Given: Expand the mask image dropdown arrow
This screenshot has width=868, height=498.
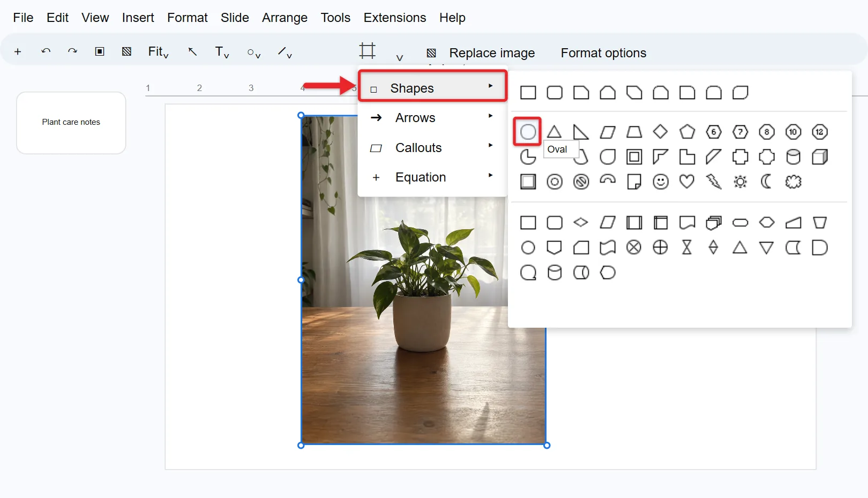Looking at the screenshot, I should (x=400, y=57).
